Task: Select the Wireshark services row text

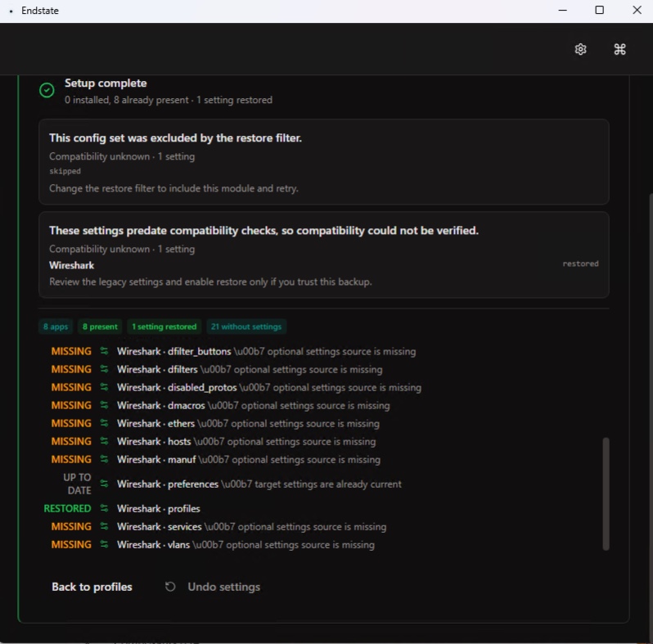Action: pyautogui.click(x=251, y=527)
